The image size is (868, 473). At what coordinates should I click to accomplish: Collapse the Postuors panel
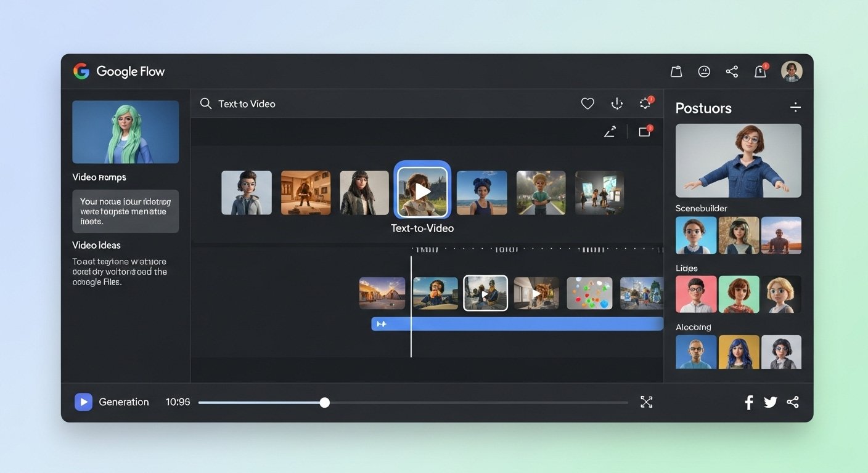(795, 108)
